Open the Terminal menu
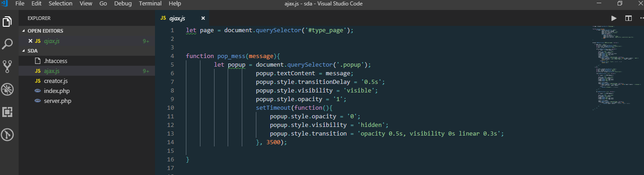644x175 pixels. pos(150,4)
